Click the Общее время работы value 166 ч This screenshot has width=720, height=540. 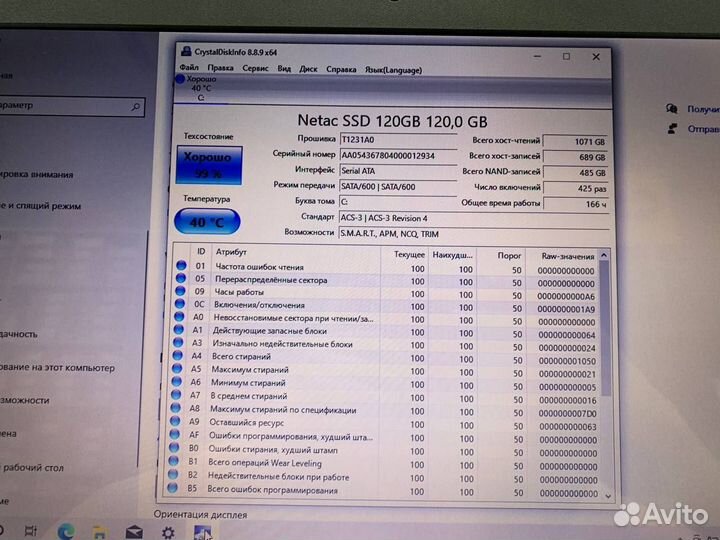575,204
